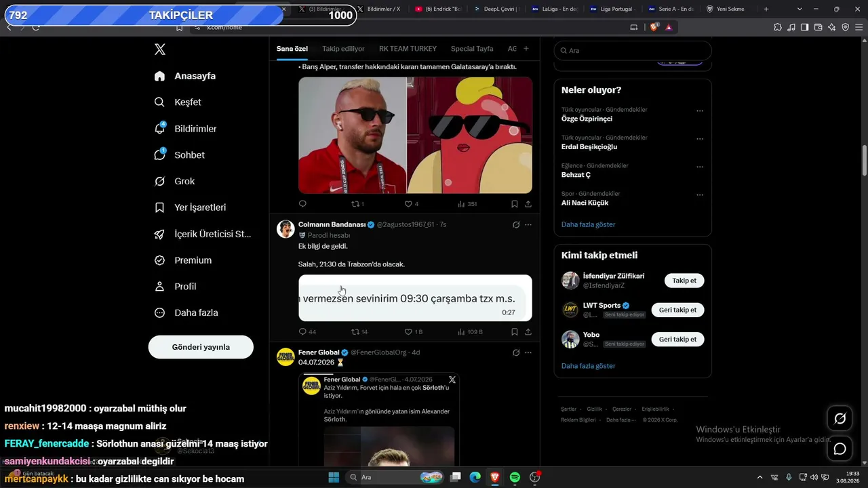868x488 pixels.
Task: Open more options for Behzat Ç trend
Action: pos(700,167)
